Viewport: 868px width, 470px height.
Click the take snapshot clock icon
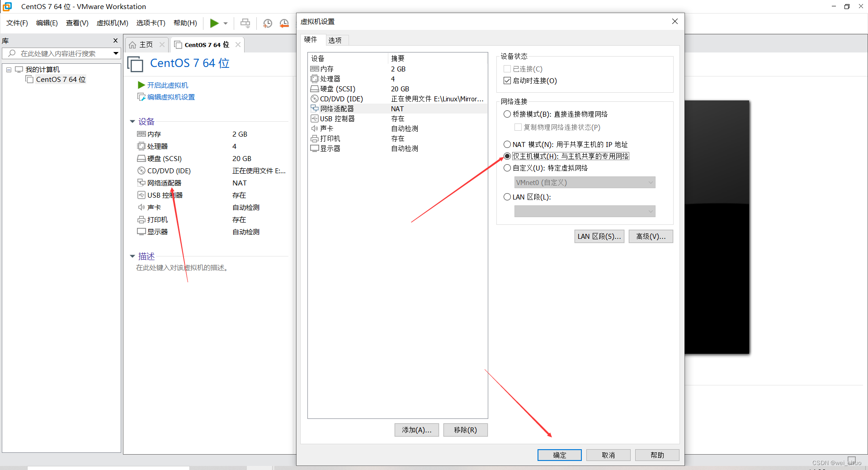[268, 23]
